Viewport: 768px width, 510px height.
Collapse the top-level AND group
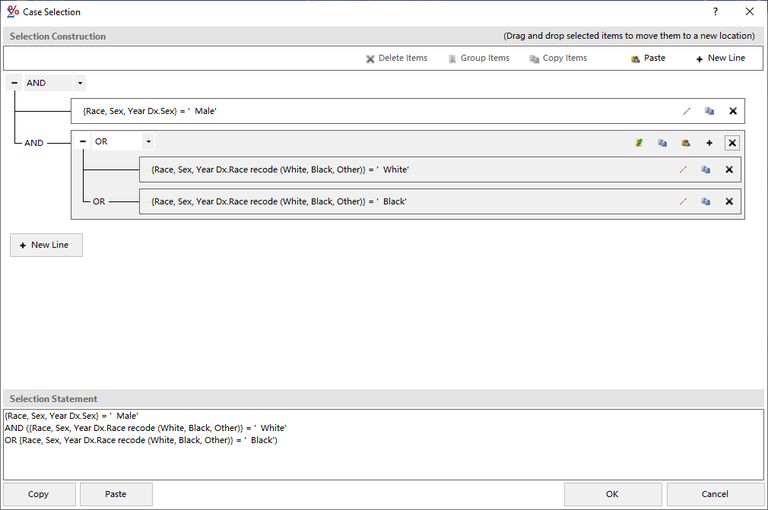pyautogui.click(x=15, y=83)
